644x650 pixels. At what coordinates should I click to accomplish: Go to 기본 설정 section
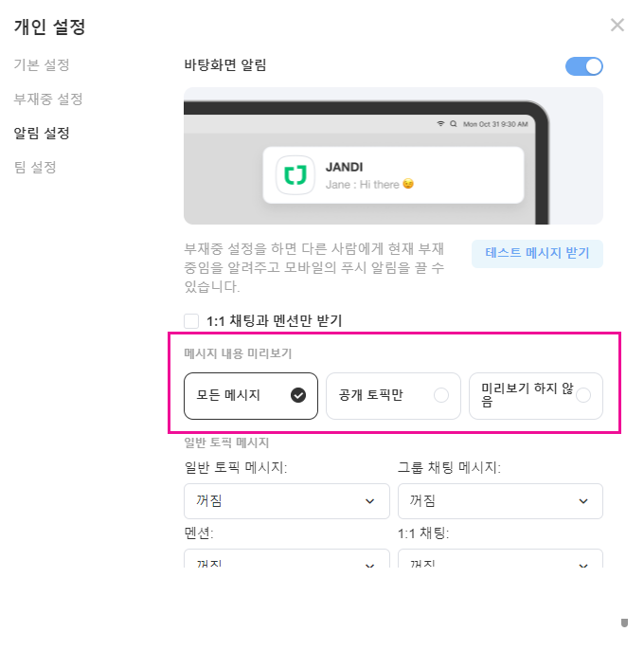tap(42, 64)
